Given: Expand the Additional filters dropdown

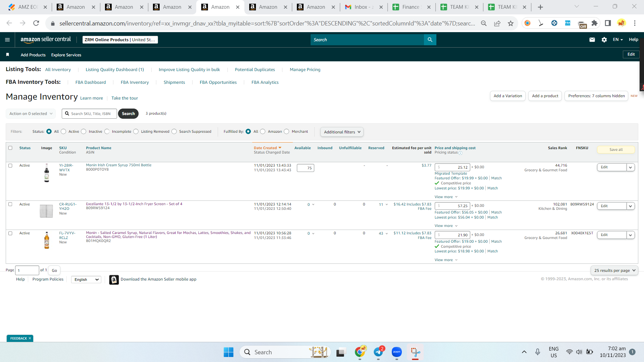Looking at the screenshot, I should point(342,132).
